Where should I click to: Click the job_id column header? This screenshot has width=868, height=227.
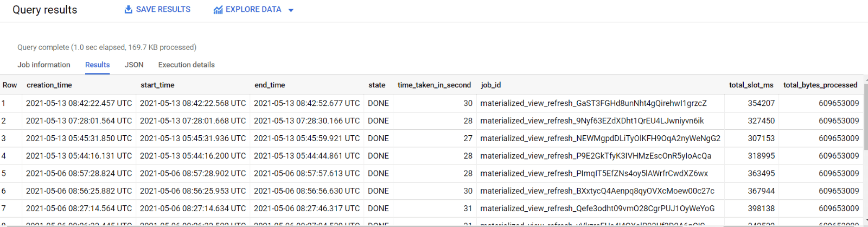(491, 85)
